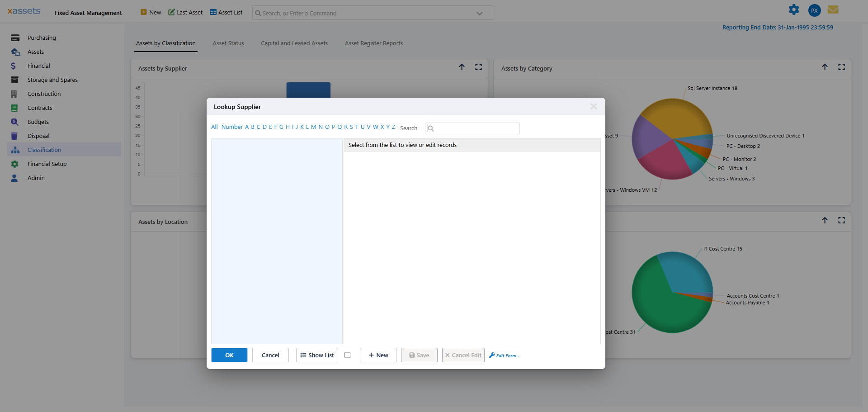Expand the command search dropdown arrow
The width and height of the screenshot is (868, 412).
point(479,14)
